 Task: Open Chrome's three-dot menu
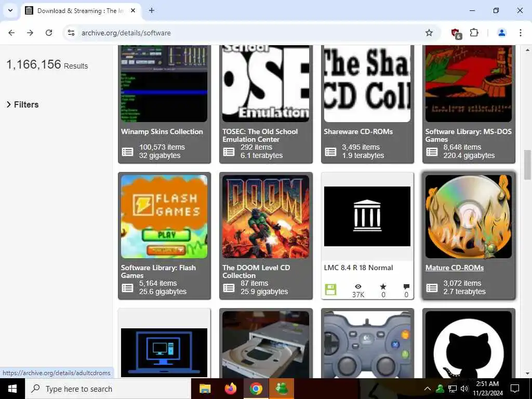(x=520, y=33)
